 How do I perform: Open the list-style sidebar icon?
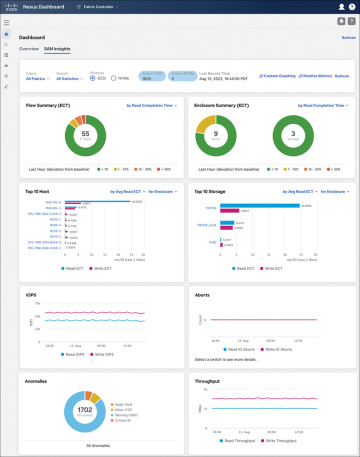6,55
